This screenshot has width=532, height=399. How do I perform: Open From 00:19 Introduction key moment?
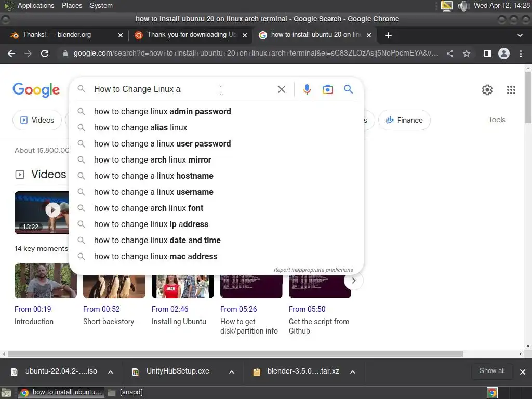46,295
